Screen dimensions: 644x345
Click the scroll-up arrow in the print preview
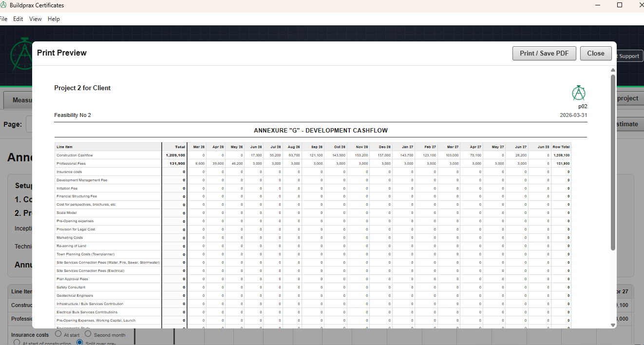coord(613,70)
